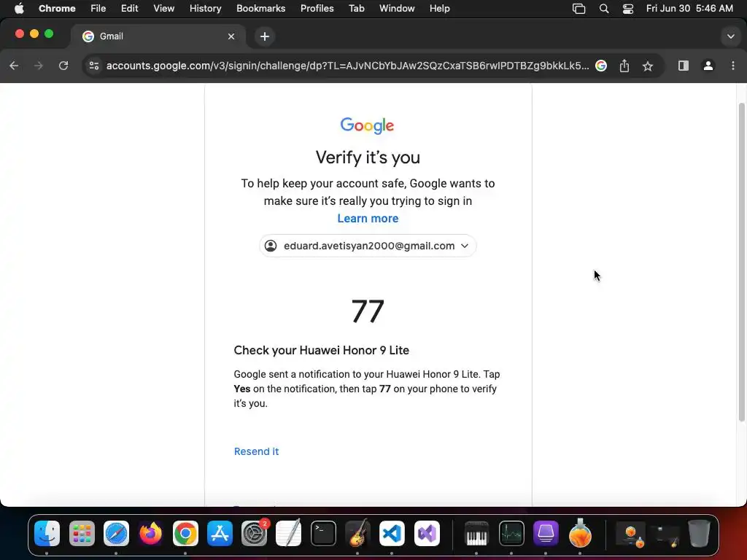
Task: Open the Profiles menu
Action: [x=317, y=9]
